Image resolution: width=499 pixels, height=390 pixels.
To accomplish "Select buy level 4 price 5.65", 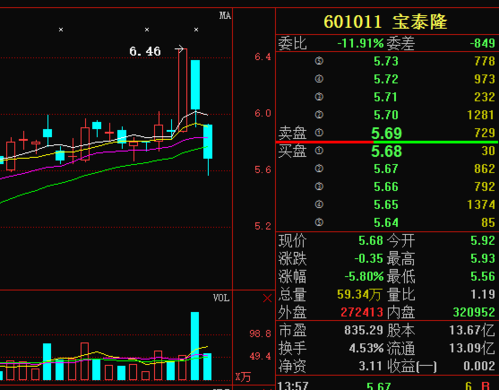I will [x=386, y=205].
